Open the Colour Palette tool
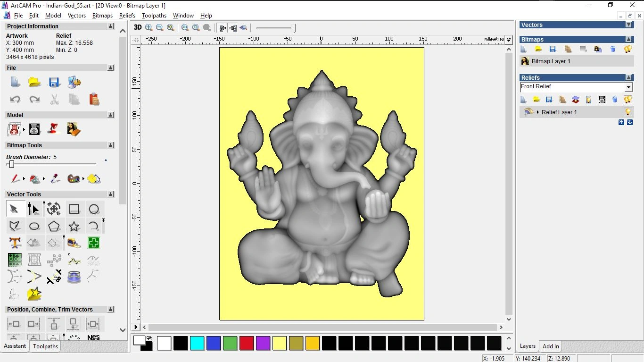 point(74,178)
